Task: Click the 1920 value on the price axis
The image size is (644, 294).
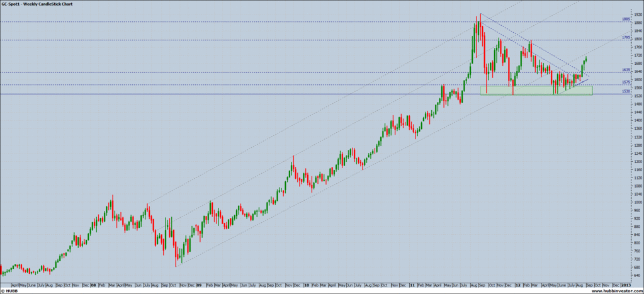Action: tap(636, 14)
